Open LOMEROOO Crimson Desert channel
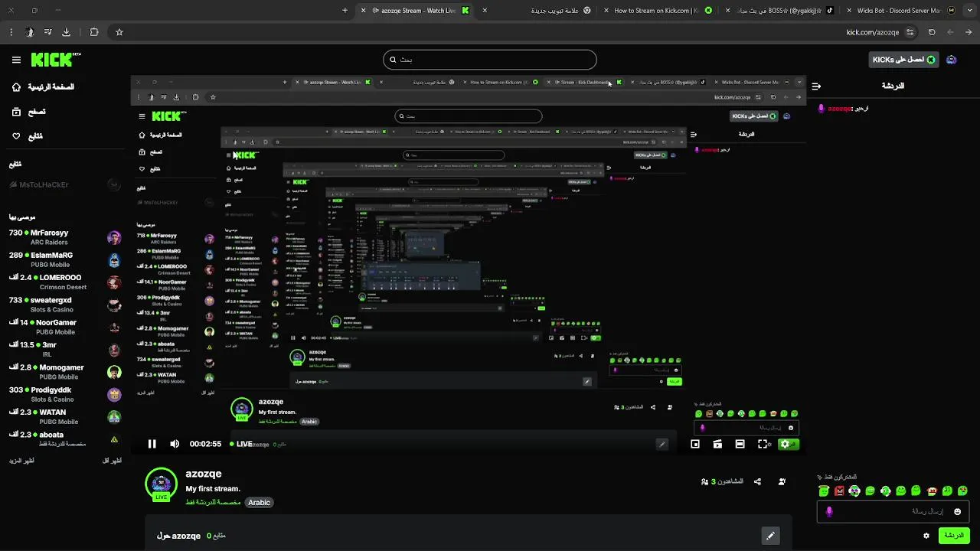The height and width of the screenshot is (551, 980). [65, 282]
